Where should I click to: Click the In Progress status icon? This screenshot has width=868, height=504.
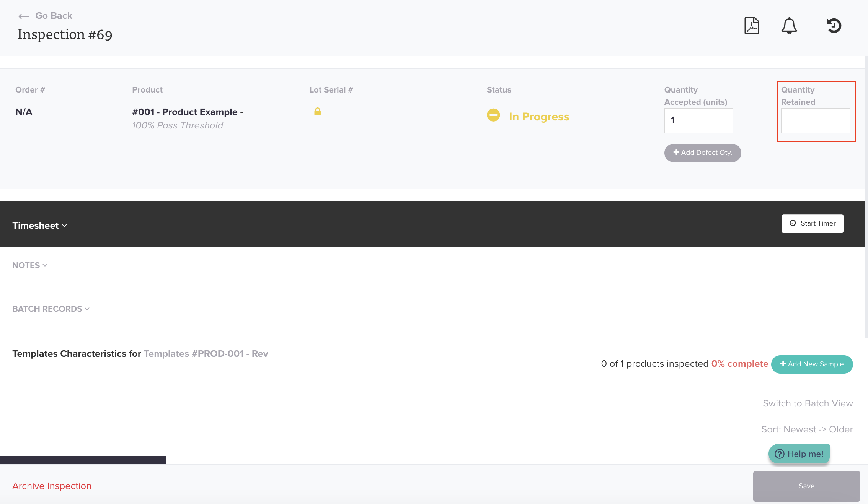[x=493, y=115]
